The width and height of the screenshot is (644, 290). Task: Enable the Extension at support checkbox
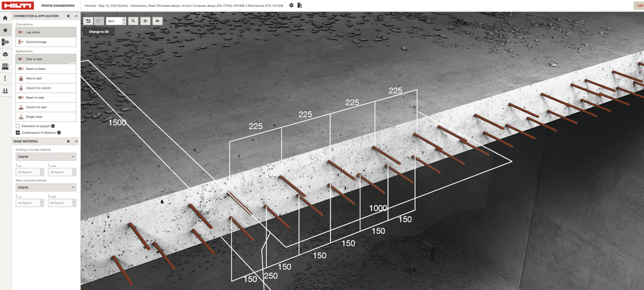[x=18, y=126]
